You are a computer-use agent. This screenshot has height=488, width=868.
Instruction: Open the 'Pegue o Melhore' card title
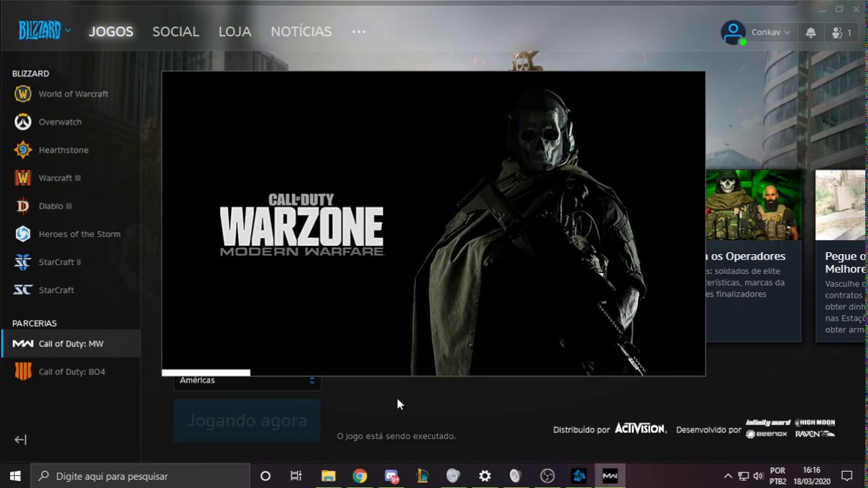point(846,262)
